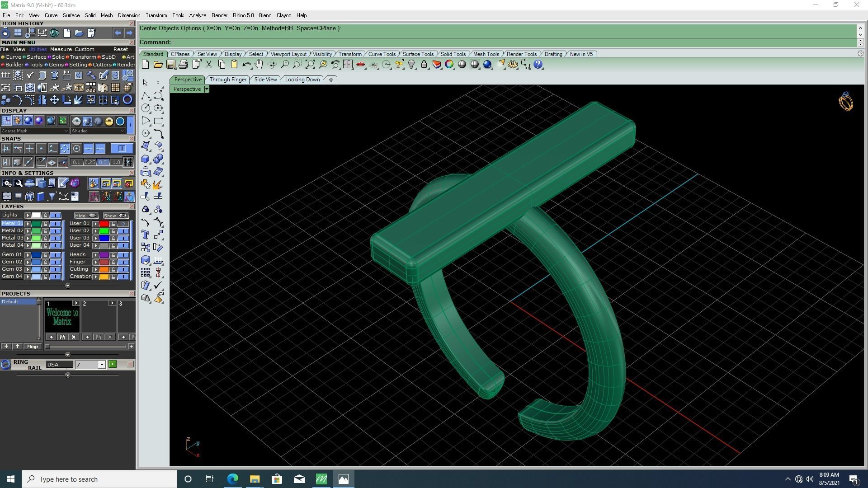Image resolution: width=868 pixels, height=488 pixels.
Task: Click the Mngr button in Projects
Action: coord(33,347)
